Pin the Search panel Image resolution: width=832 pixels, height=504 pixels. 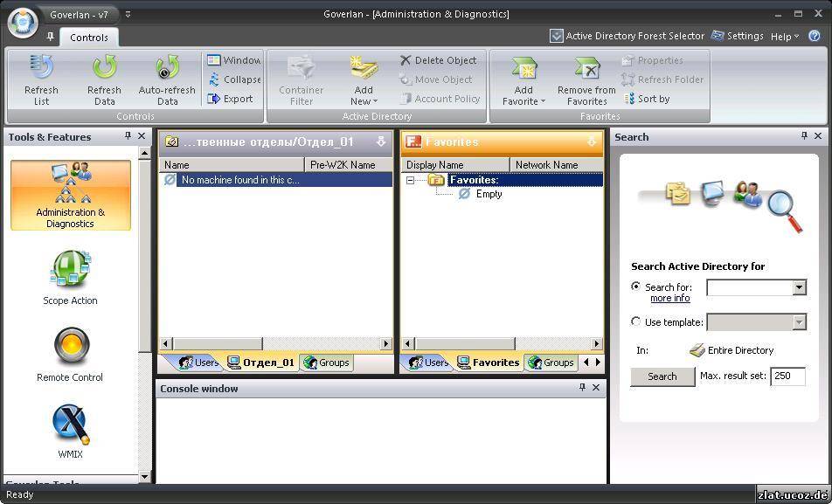pos(804,136)
